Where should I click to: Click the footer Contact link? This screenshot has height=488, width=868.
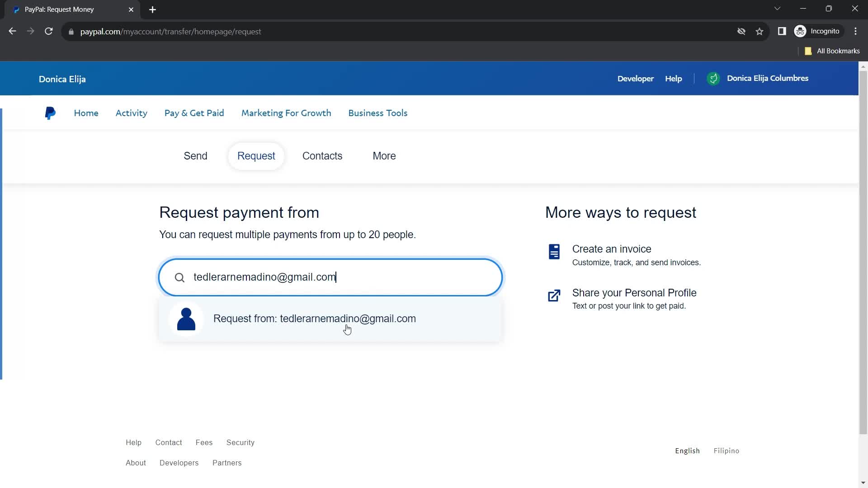click(x=169, y=442)
